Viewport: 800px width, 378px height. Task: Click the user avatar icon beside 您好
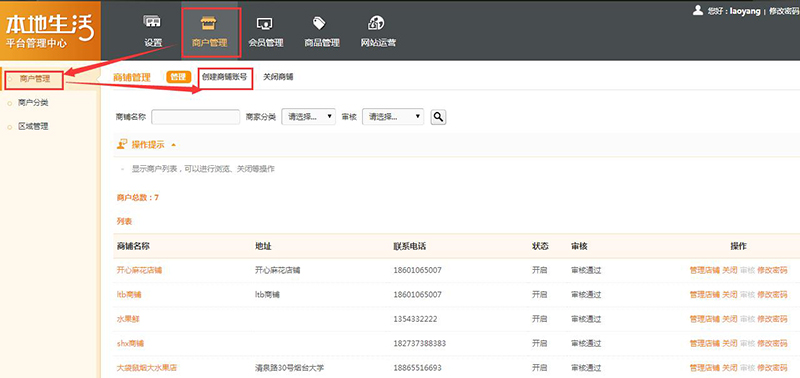point(697,10)
